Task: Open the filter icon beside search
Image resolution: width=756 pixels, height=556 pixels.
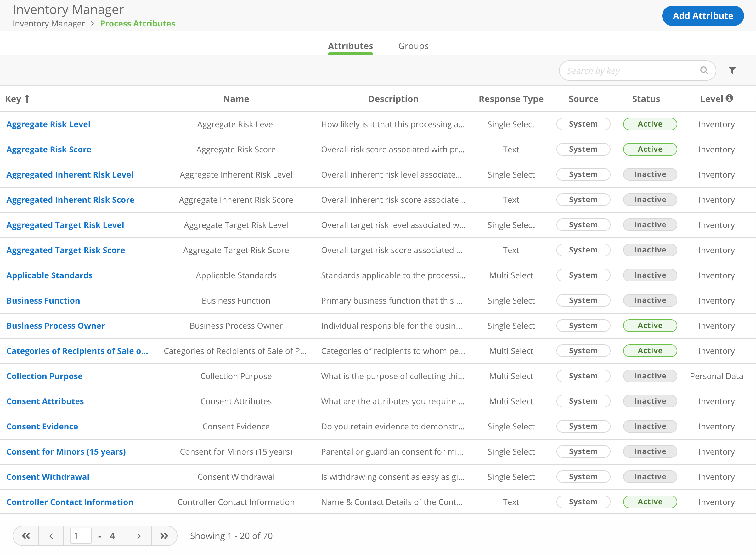Action: pyautogui.click(x=732, y=70)
